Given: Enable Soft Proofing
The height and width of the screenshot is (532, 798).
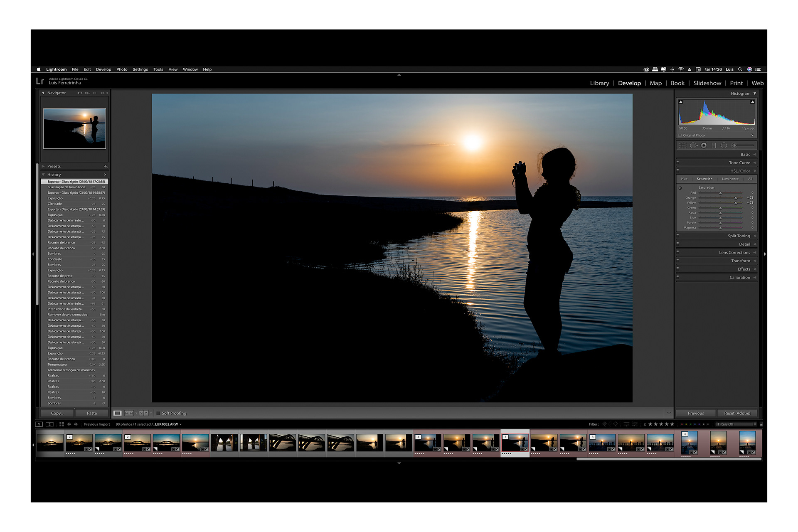Looking at the screenshot, I should tap(158, 413).
